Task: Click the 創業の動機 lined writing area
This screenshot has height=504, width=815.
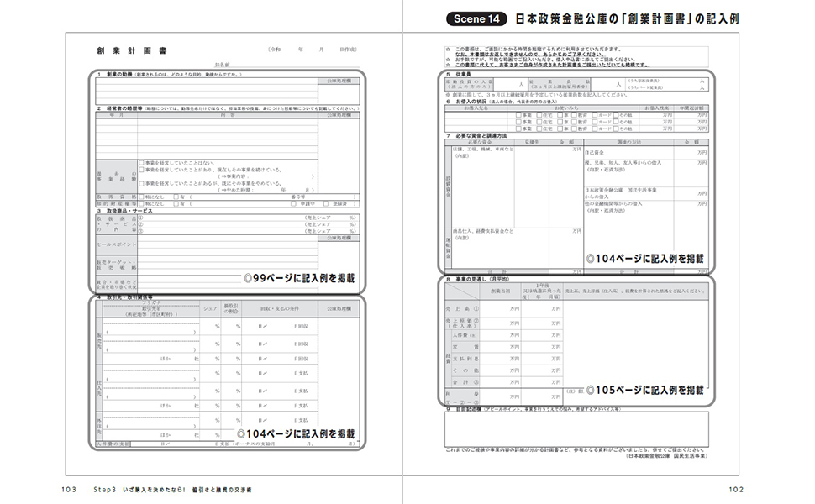Action: pos(207,92)
